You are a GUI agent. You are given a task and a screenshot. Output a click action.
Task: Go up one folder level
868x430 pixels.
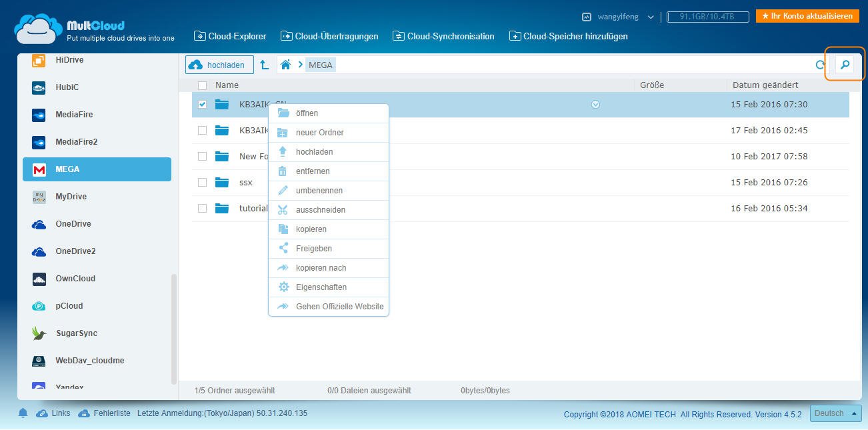tap(264, 65)
